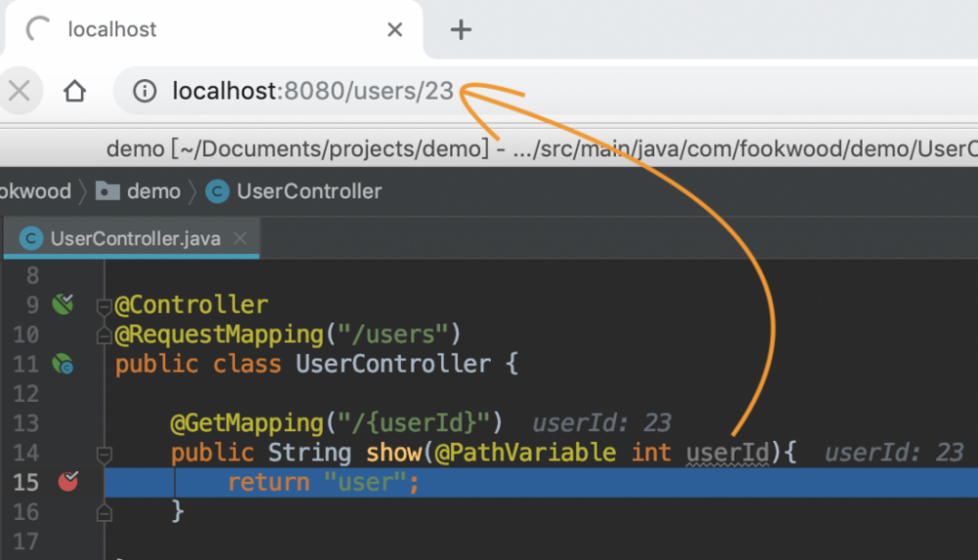Close the UserController.java editor tab
The height and width of the screenshot is (560, 978).
pyautogui.click(x=241, y=238)
